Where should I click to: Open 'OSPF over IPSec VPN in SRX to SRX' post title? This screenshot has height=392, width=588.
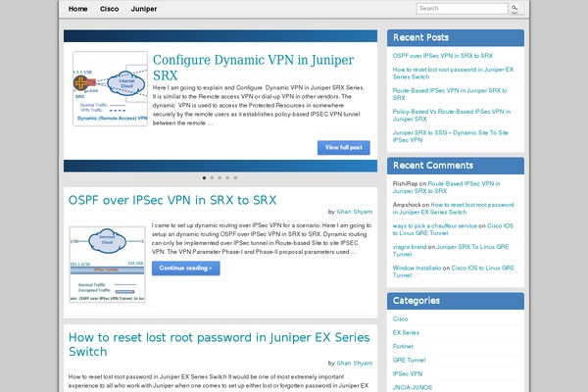tap(172, 200)
